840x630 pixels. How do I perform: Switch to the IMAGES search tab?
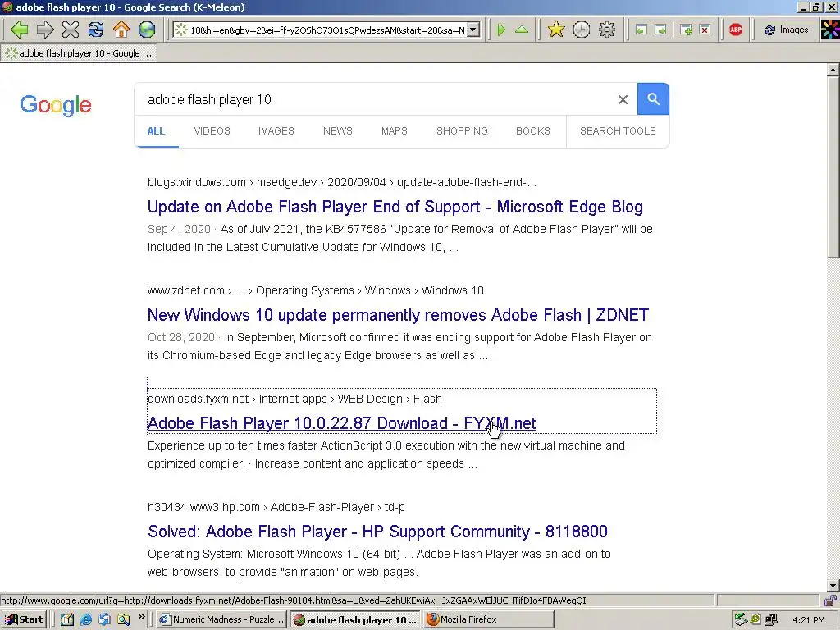click(x=276, y=130)
